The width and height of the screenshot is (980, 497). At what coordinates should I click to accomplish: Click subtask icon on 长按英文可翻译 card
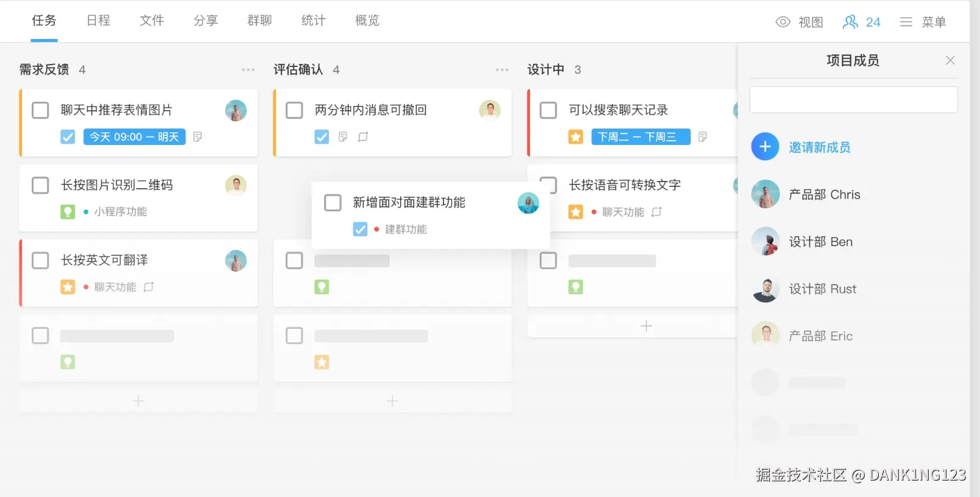point(149,287)
